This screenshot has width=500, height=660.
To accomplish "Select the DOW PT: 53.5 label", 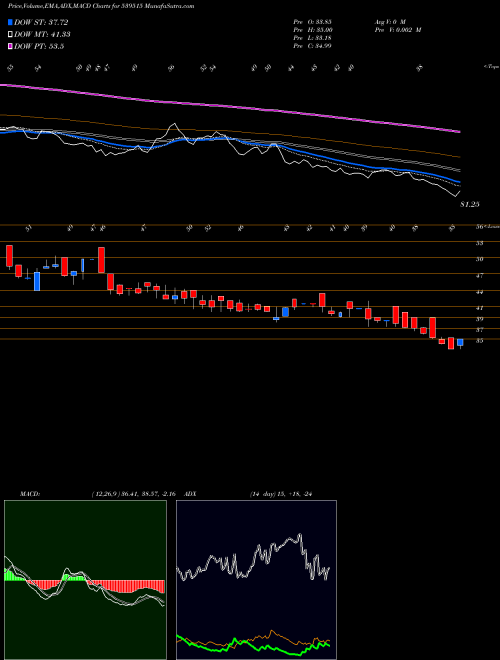I will (39, 46).
